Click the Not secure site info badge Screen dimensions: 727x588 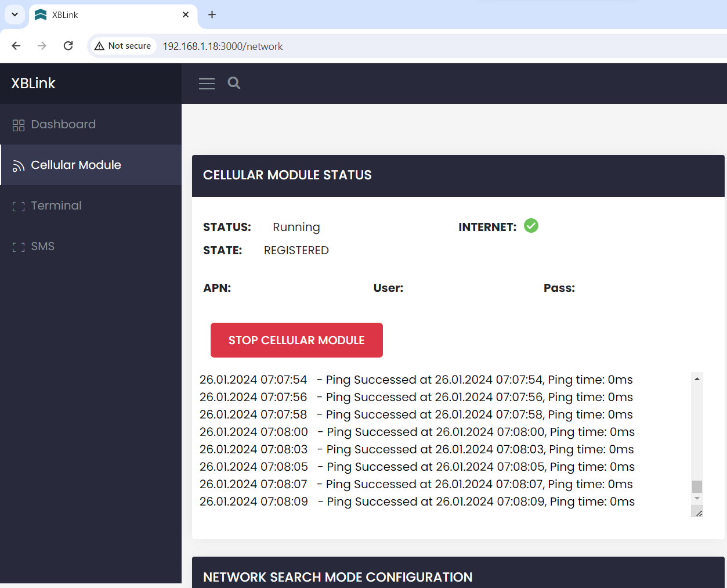(123, 46)
